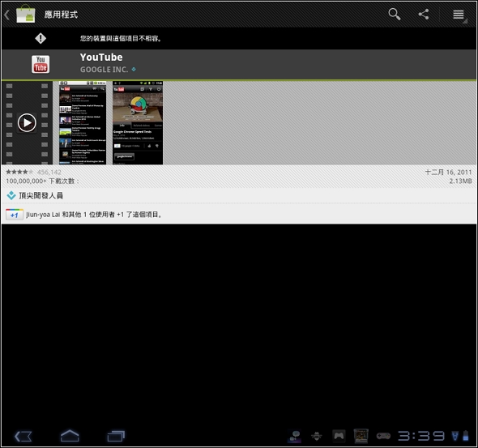478x448 pixels.
Task: Tap the incompatible device warning icon
Action: point(41,38)
